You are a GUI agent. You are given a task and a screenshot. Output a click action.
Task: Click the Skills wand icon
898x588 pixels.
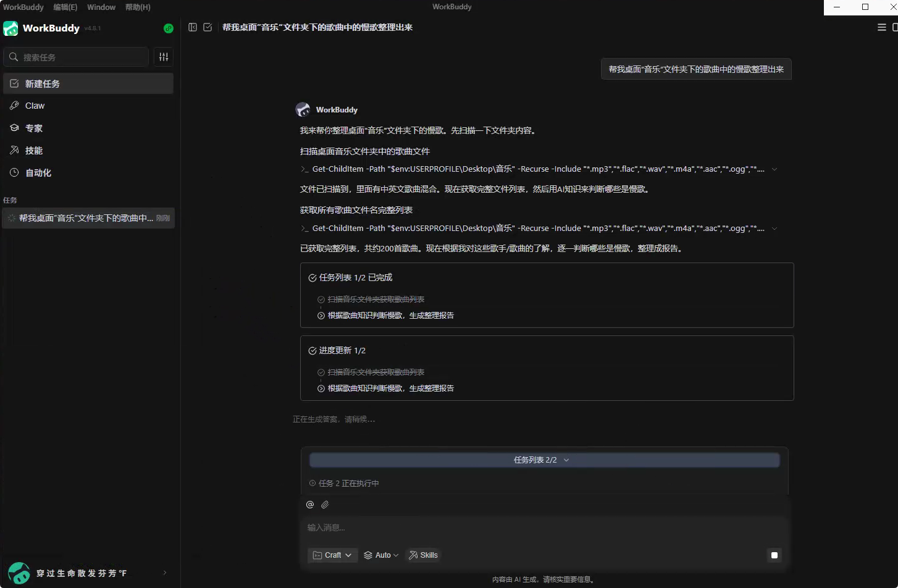point(414,555)
